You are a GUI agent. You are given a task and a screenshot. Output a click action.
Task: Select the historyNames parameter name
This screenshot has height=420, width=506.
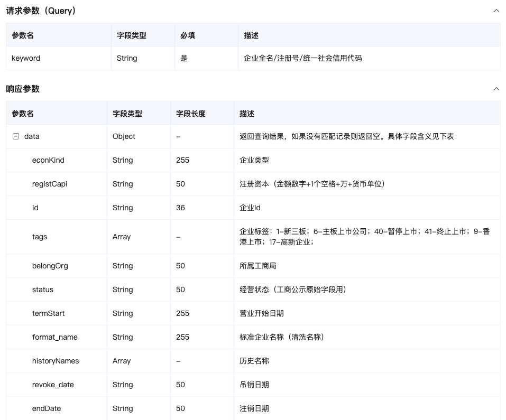56,361
